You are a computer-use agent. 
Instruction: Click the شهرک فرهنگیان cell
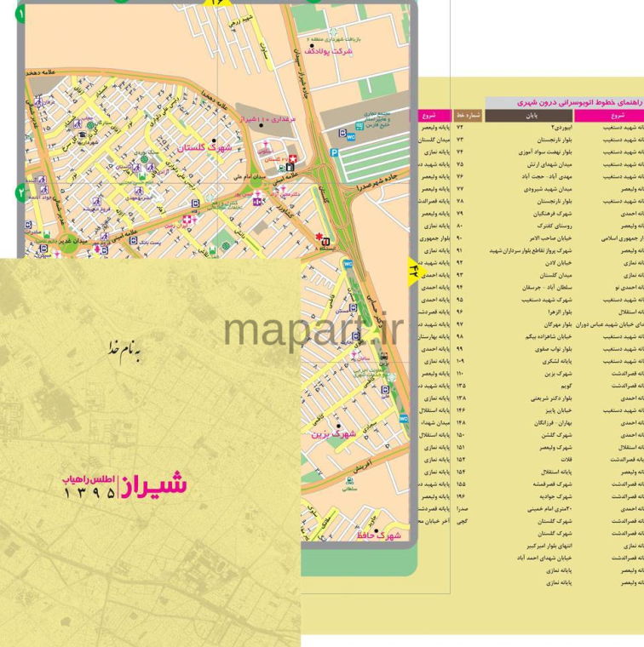tap(552, 214)
